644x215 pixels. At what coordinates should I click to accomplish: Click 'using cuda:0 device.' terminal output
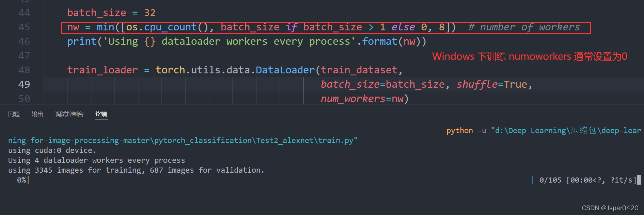tap(52, 150)
